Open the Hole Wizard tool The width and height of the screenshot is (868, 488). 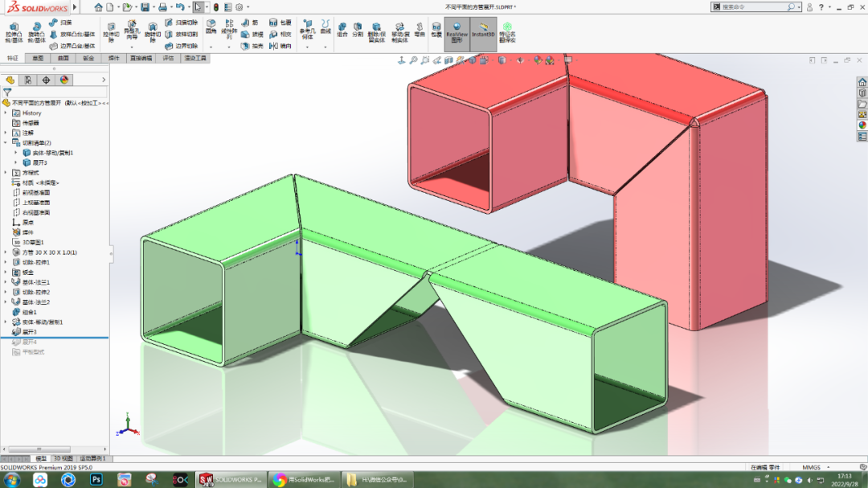pyautogui.click(x=131, y=27)
